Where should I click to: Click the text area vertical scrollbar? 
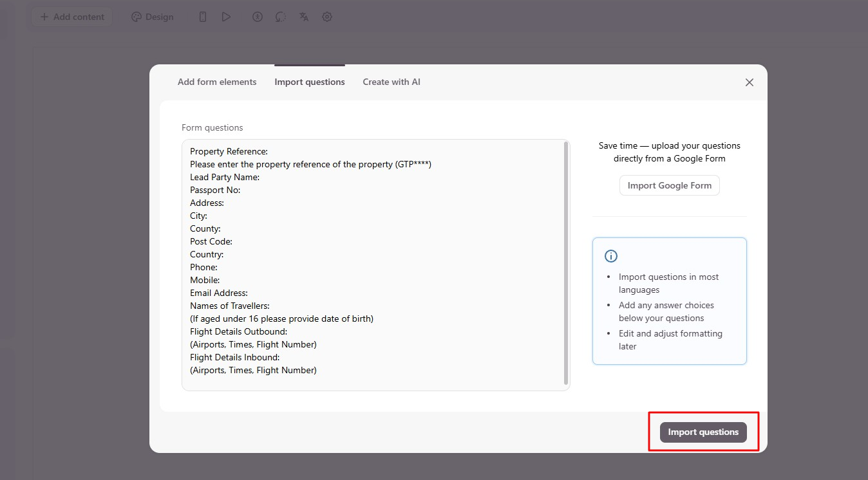[x=566, y=264]
